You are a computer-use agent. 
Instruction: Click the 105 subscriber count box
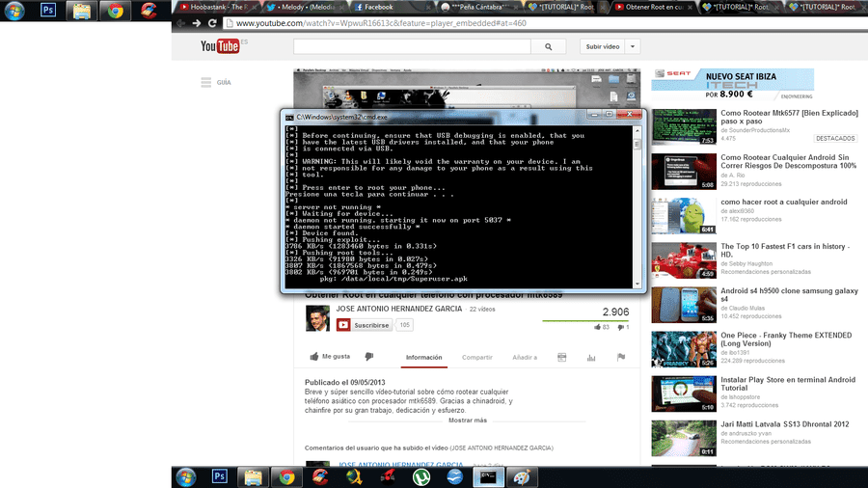405,325
